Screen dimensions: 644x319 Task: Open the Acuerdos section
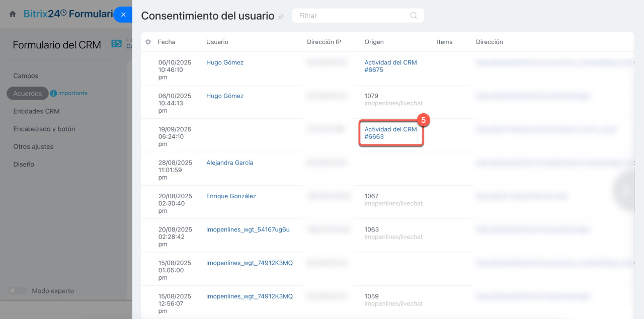pos(28,94)
